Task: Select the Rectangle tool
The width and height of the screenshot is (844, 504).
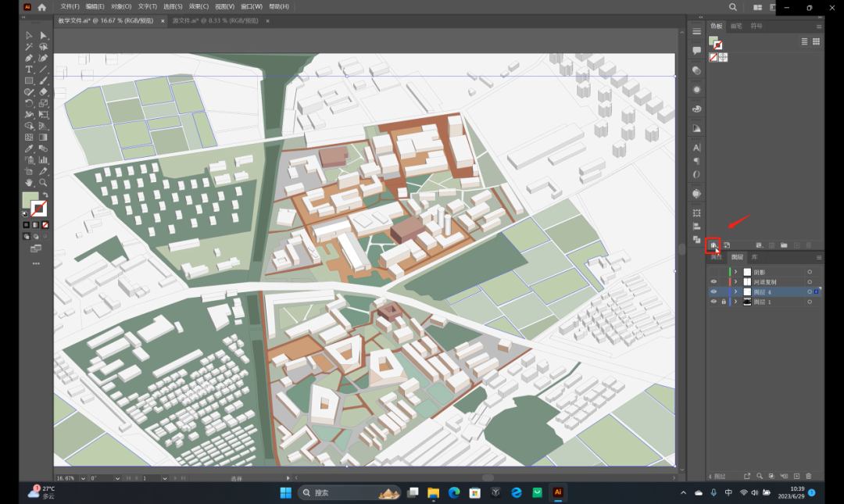Action: tap(29, 80)
